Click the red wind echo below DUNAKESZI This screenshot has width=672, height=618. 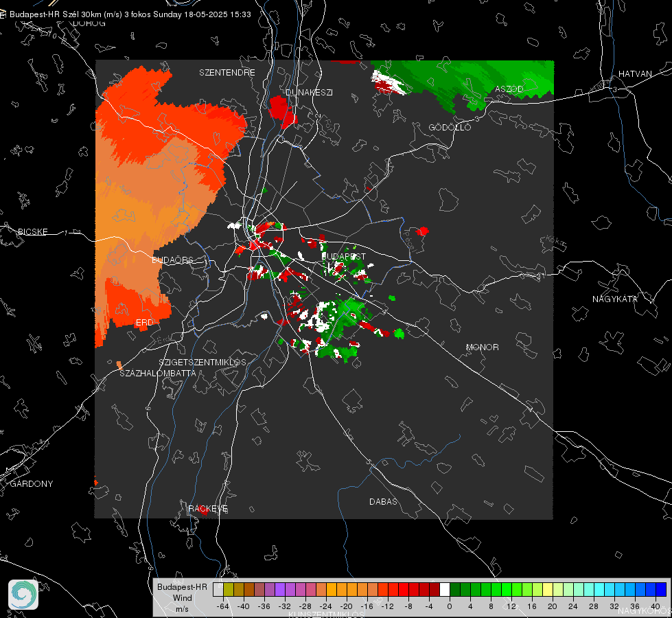click(x=281, y=111)
